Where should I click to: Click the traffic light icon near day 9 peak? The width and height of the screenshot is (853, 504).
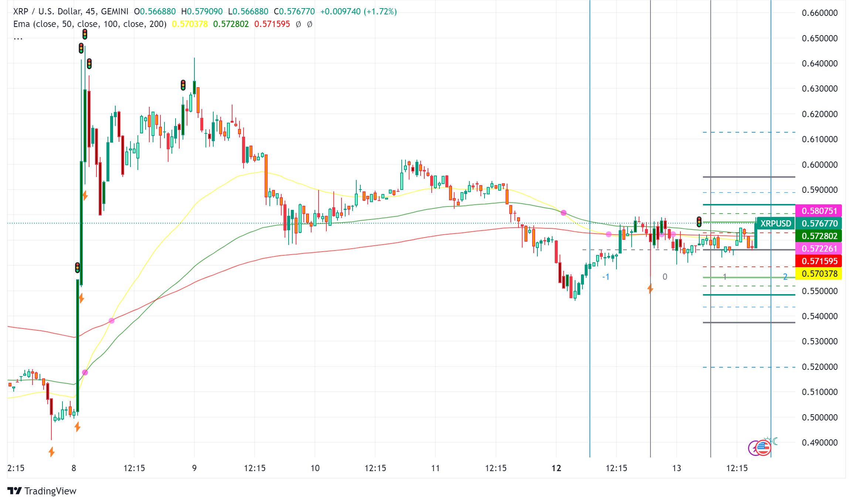[x=183, y=85]
